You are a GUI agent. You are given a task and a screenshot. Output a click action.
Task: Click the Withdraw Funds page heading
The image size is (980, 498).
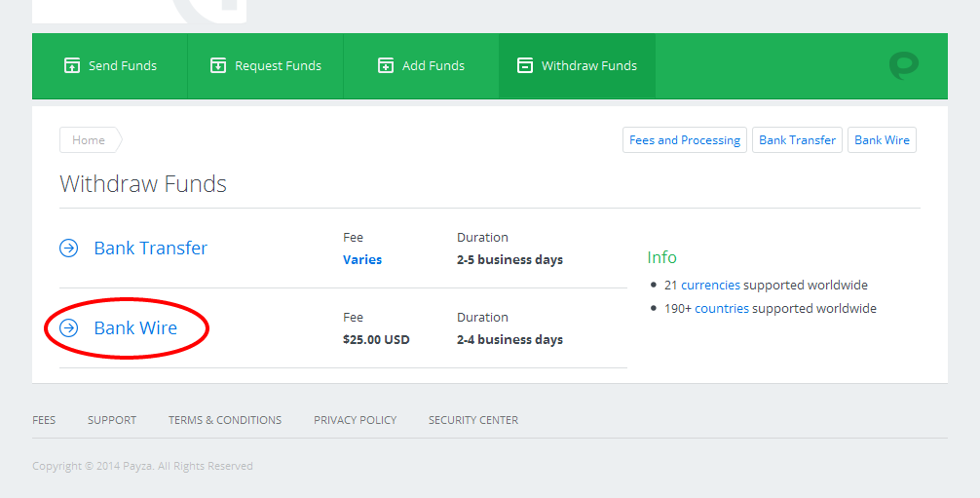[x=143, y=184]
